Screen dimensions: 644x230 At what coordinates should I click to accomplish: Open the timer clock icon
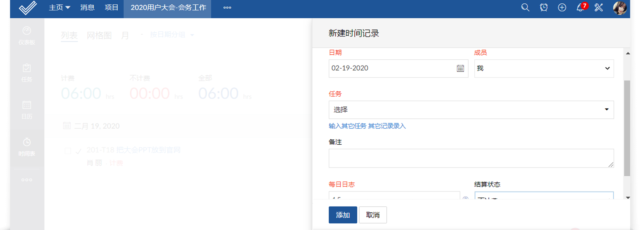pos(544,7)
